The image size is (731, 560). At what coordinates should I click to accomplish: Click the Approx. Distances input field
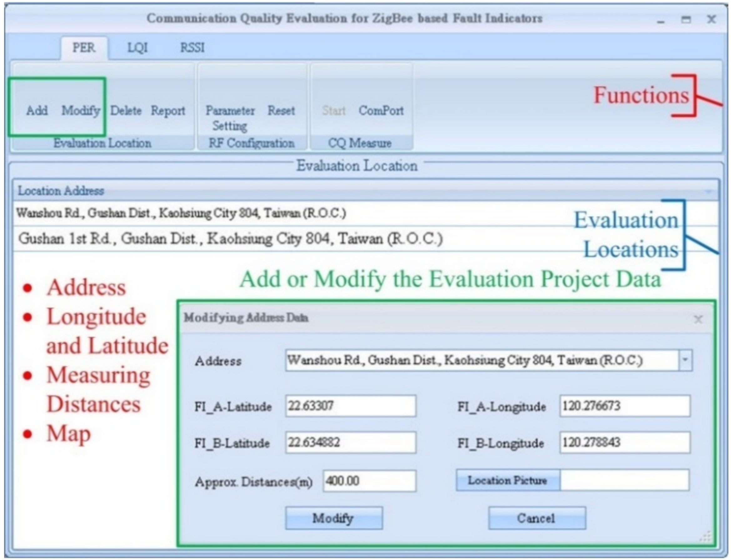click(369, 481)
